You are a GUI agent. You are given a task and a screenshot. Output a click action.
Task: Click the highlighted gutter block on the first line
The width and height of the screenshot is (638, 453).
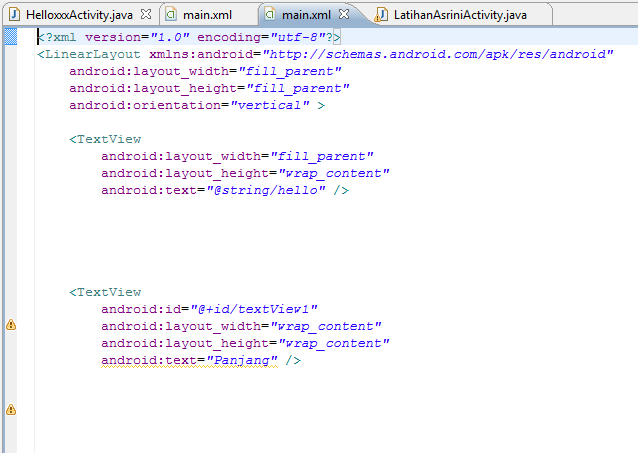[11, 37]
